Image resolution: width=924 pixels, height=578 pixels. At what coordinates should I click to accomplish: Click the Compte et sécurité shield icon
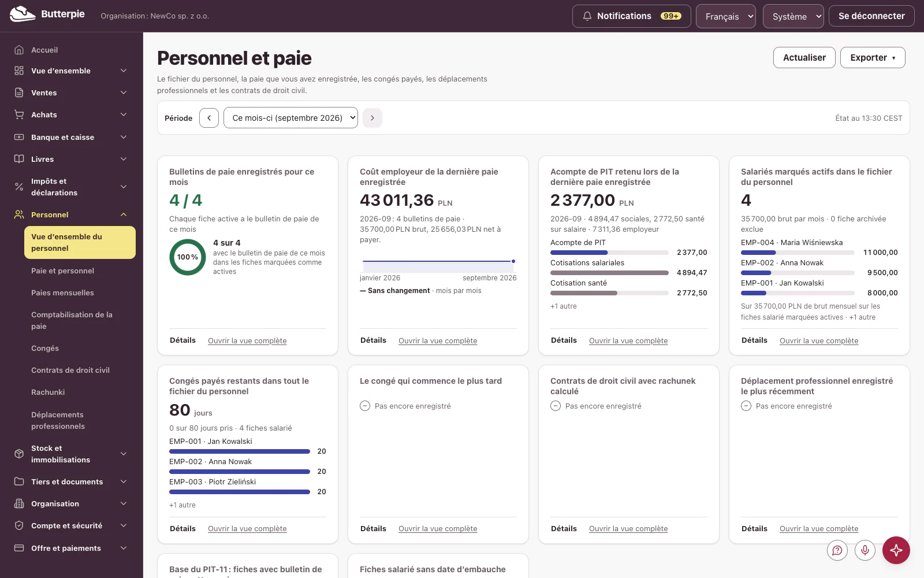[19, 525]
